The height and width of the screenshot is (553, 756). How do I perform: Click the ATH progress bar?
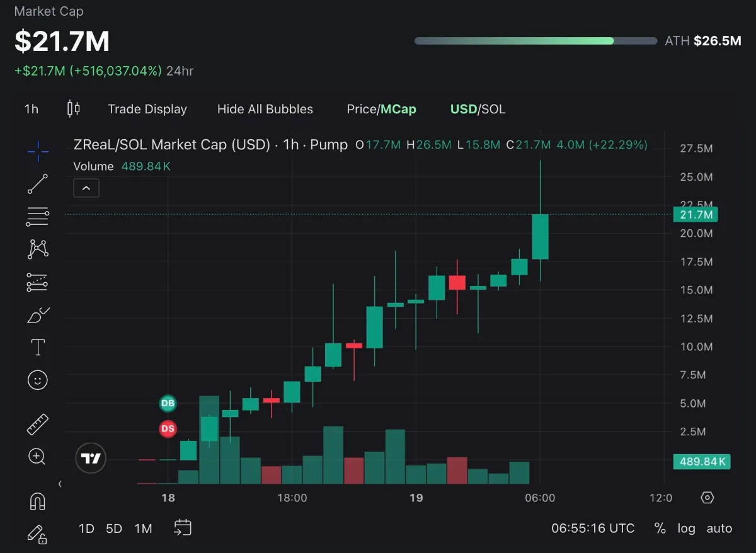[x=535, y=41]
